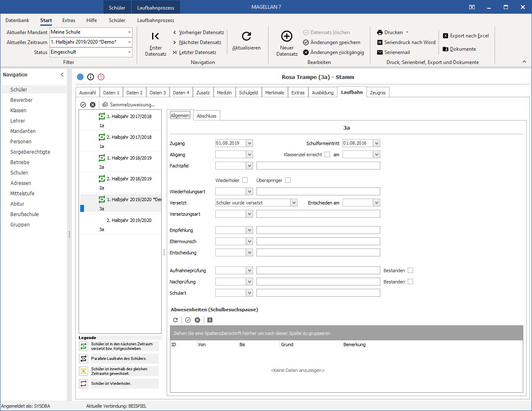Switch to the Zeugnis tab
This screenshot has width=532, height=411.
click(x=378, y=93)
